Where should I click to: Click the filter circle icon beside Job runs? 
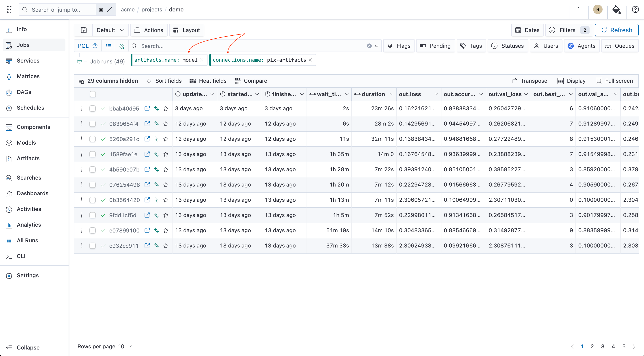[x=80, y=61]
